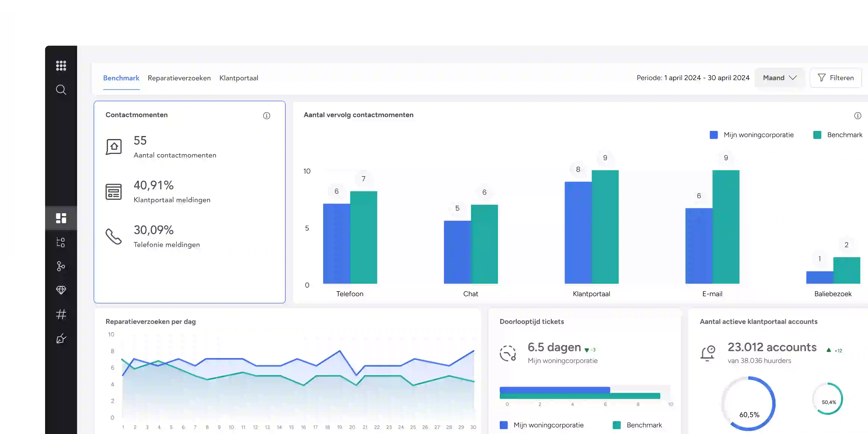This screenshot has width=868, height=434.
Task: Click the bell icon beside 23.012 accounts
Action: click(x=708, y=353)
